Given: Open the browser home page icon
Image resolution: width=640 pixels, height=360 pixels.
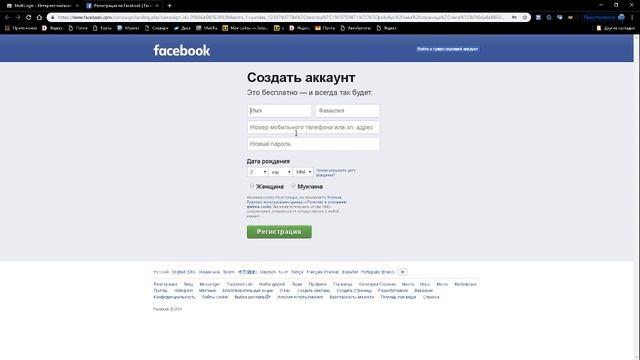Looking at the screenshot, I should pyautogui.click(x=39, y=18).
